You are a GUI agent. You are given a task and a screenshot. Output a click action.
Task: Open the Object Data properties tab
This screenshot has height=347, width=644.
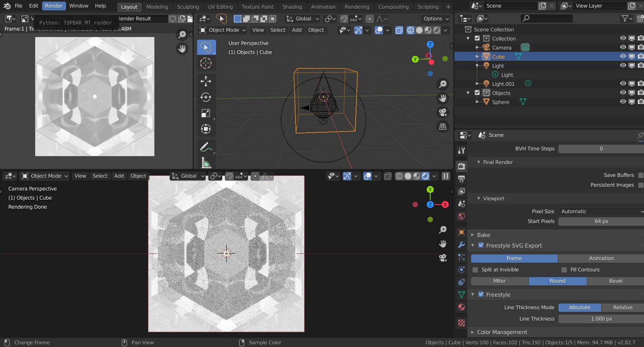click(x=462, y=294)
